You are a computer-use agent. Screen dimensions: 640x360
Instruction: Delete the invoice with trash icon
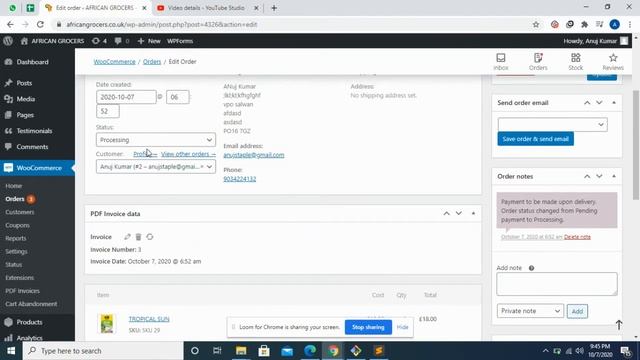[x=138, y=237]
